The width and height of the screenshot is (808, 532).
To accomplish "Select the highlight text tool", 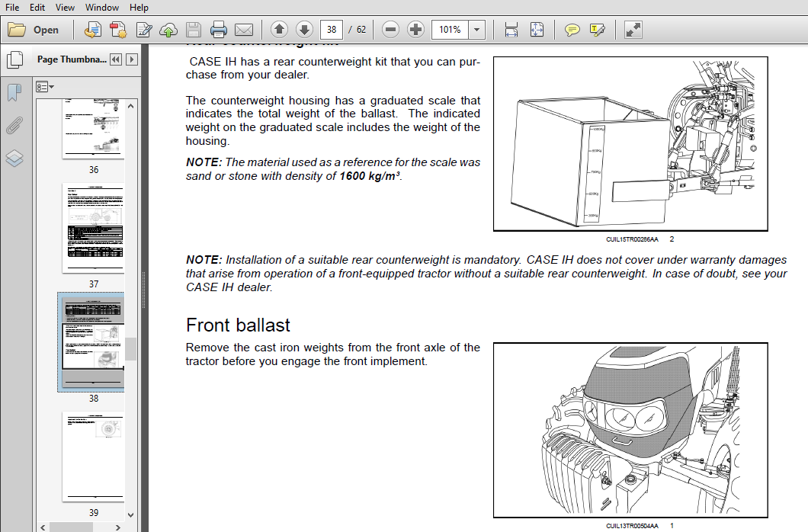I will 598,30.
